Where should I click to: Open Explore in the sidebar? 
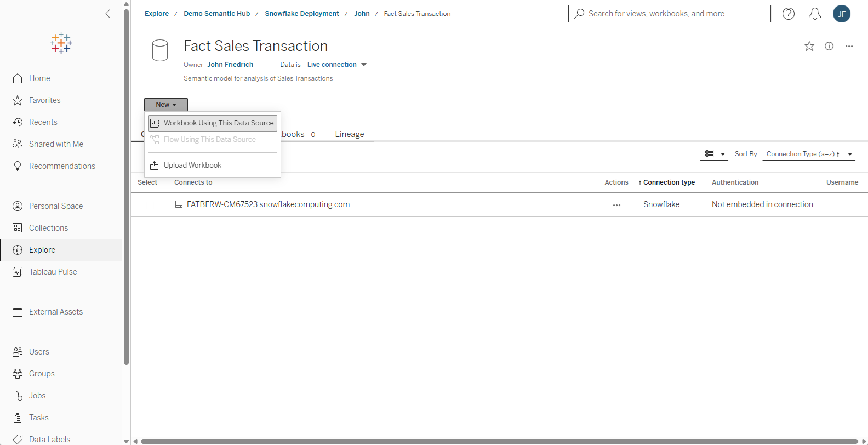[x=61, y=250]
